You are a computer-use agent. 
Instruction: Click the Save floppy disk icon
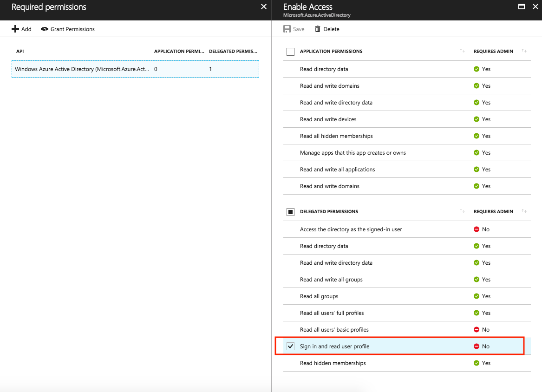(x=287, y=29)
